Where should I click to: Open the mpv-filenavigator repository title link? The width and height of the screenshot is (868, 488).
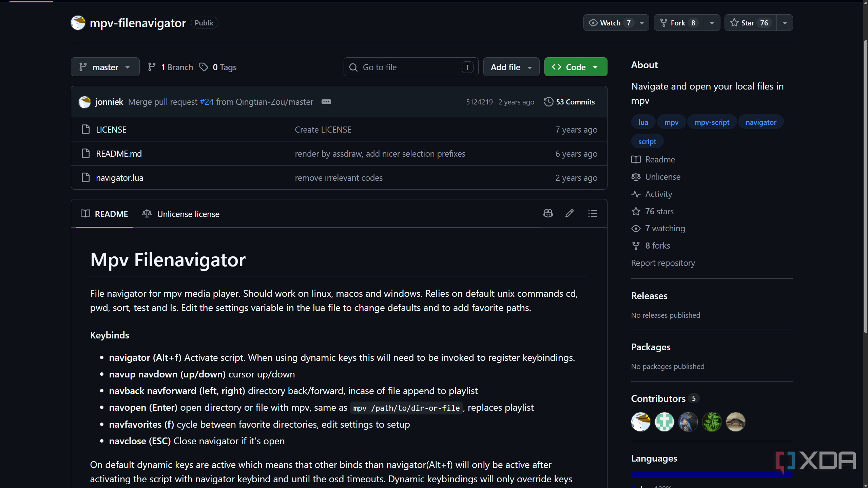[138, 23]
